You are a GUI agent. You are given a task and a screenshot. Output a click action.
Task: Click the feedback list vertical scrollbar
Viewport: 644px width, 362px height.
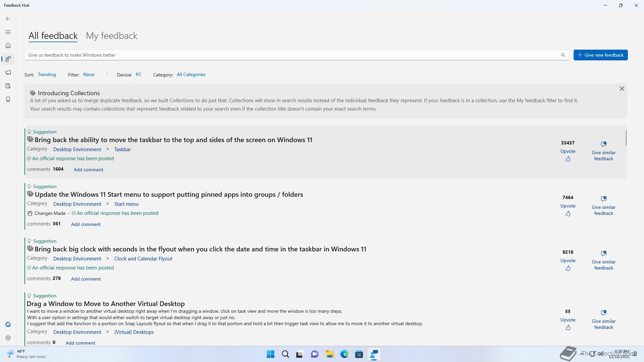pyautogui.click(x=626, y=138)
